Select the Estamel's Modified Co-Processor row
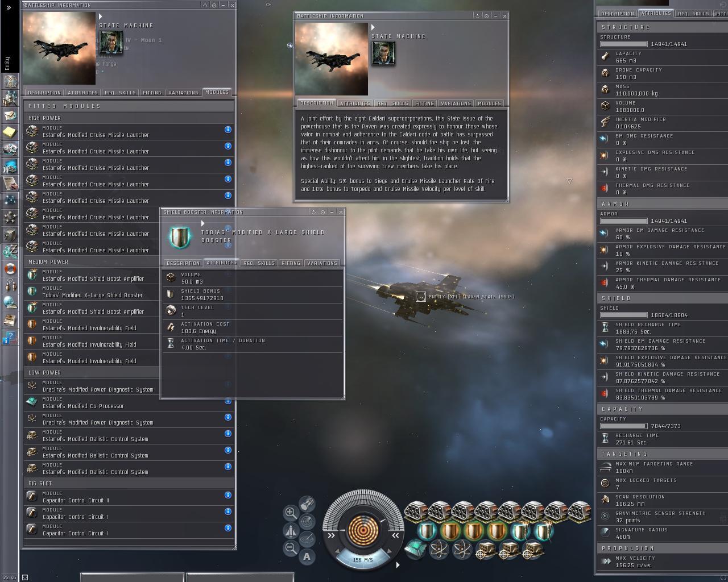 [x=129, y=403]
